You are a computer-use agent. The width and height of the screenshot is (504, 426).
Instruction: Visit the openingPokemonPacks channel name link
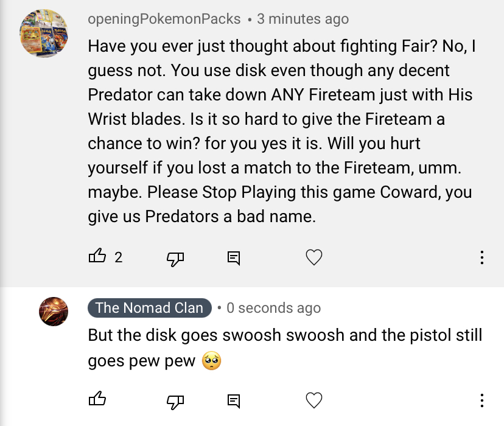click(x=164, y=19)
